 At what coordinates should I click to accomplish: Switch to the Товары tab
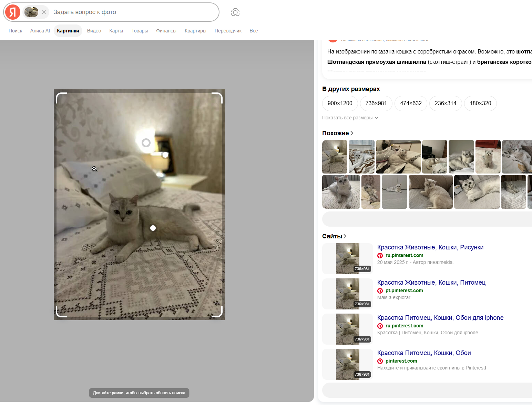140,31
